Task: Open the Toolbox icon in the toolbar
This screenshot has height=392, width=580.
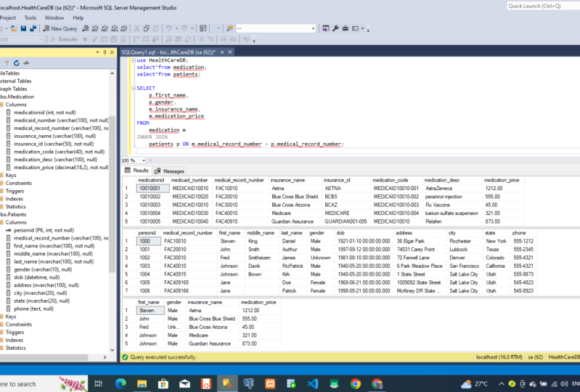Action: [345, 28]
